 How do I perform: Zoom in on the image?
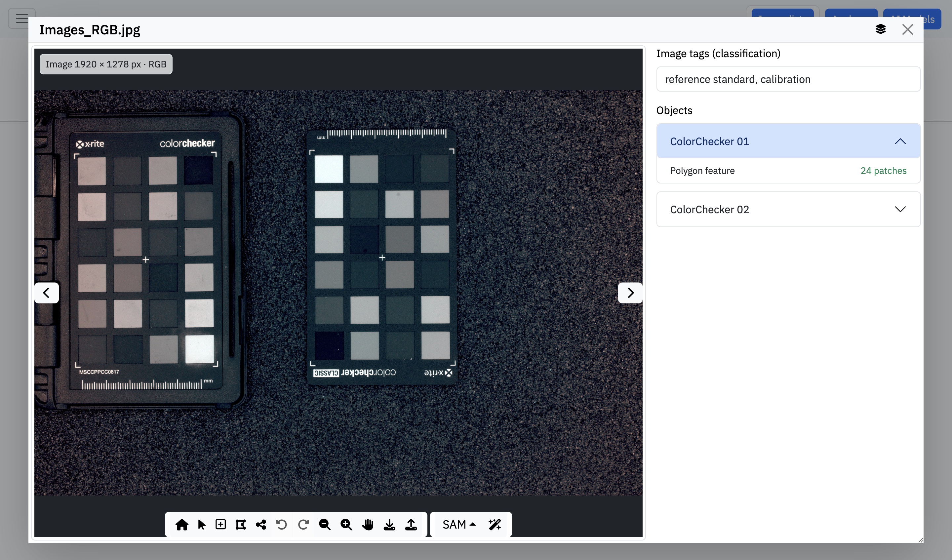[346, 525]
